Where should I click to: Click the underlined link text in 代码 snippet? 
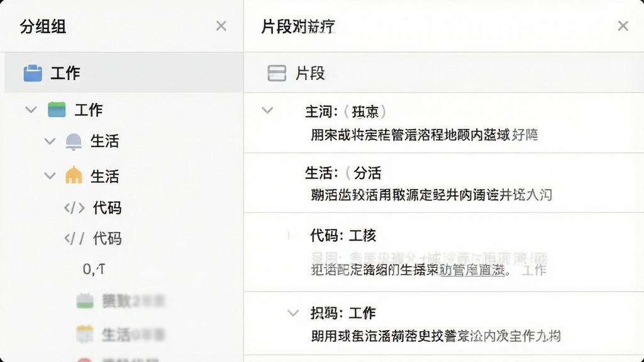[472, 270]
